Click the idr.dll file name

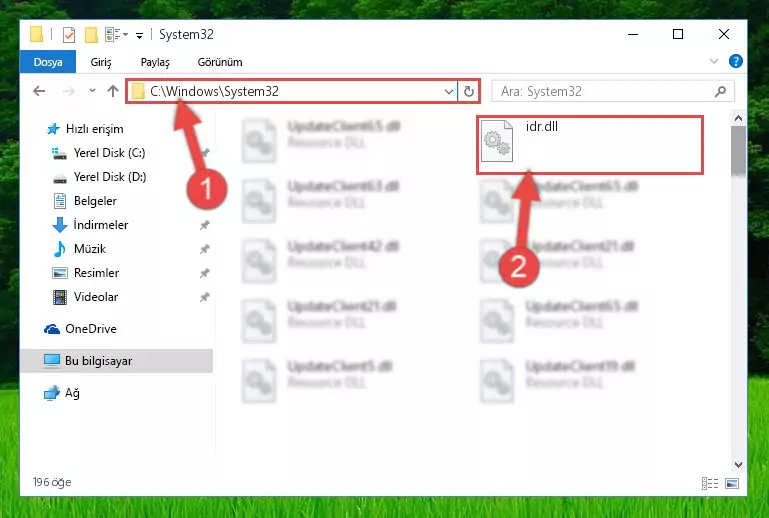coord(541,127)
